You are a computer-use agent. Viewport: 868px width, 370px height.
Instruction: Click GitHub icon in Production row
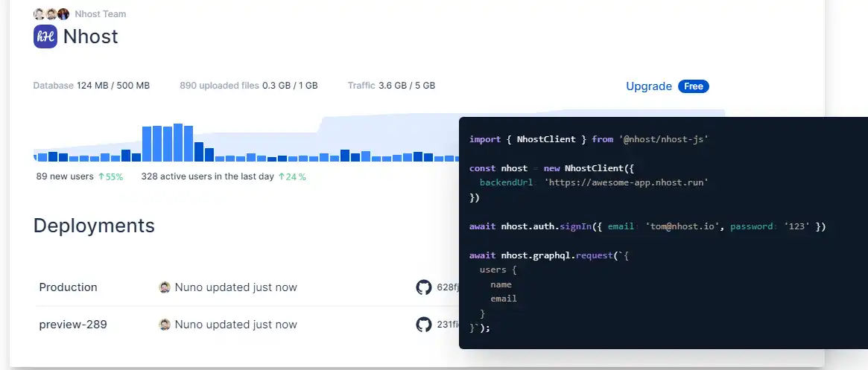click(x=423, y=287)
